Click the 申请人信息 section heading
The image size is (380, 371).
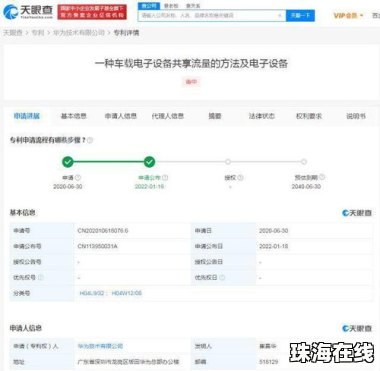click(x=26, y=328)
